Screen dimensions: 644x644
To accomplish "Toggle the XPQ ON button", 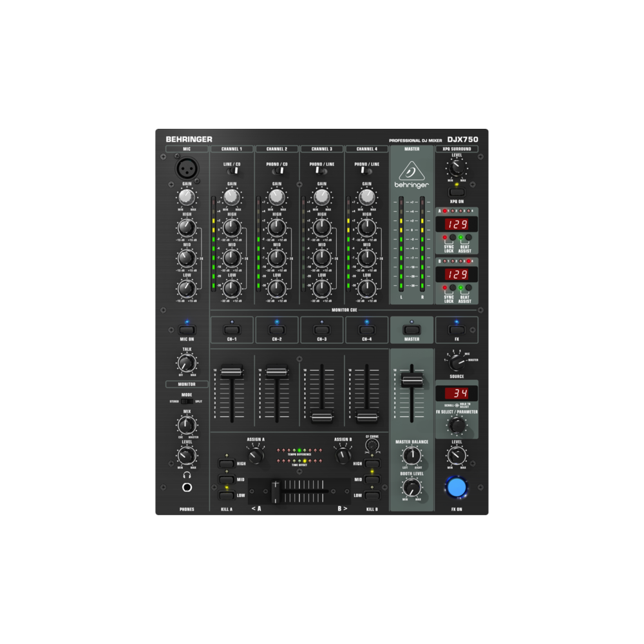I will coord(457,192).
